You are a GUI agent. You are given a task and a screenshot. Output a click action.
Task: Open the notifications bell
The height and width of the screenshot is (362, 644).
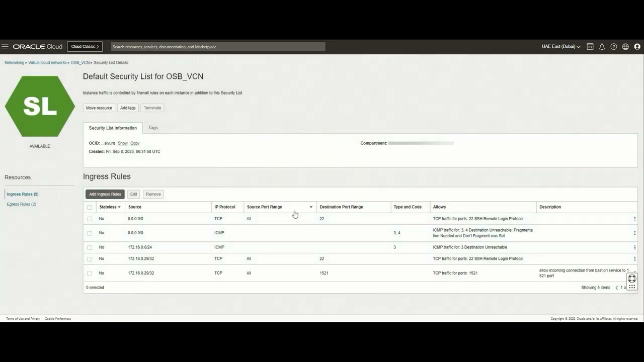point(602,47)
